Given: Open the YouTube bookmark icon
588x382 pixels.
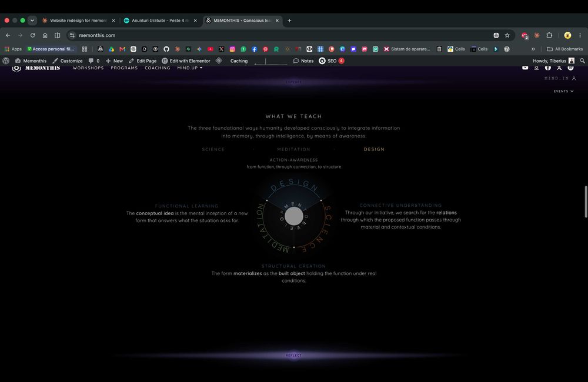Looking at the screenshot, I should tap(211, 49).
